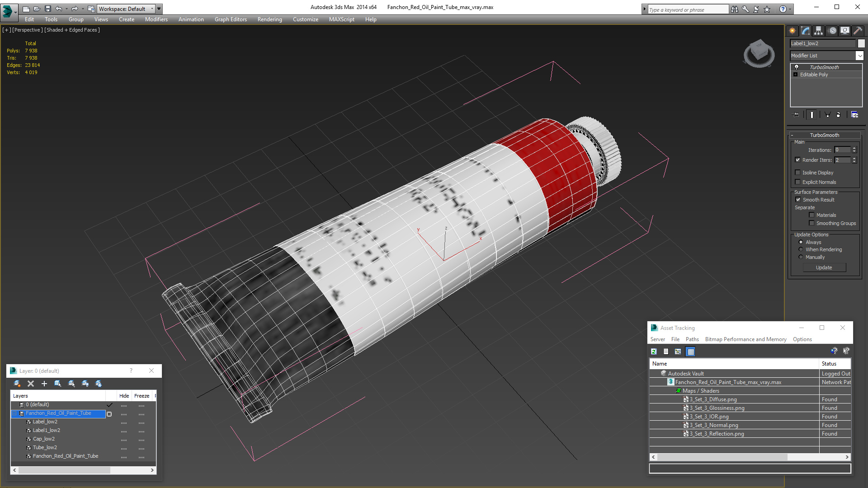The height and width of the screenshot is (488, 868).
Task: Click Select Highlighted Objects and Layers icon
Action: coord(58,384)
